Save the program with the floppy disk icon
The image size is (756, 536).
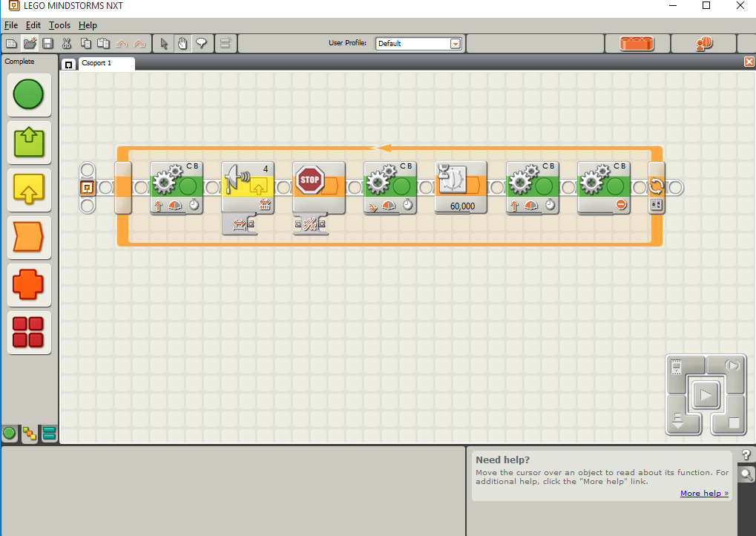47,43
